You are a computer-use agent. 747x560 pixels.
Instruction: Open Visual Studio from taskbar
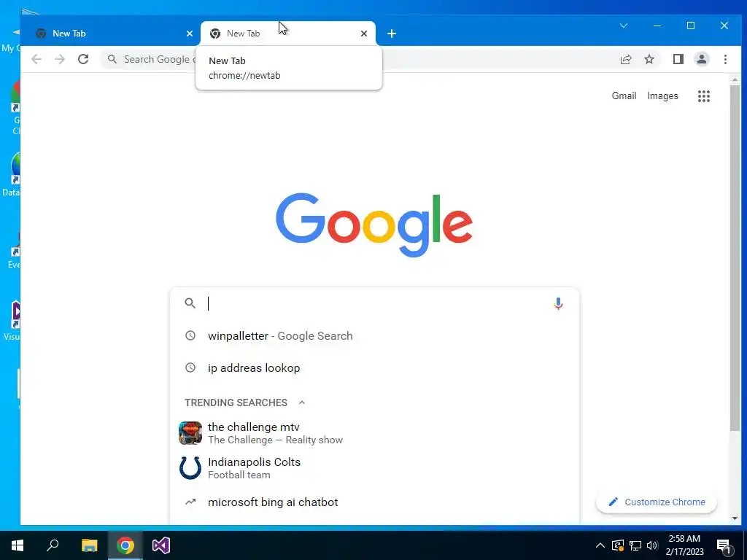coord(161,545)
